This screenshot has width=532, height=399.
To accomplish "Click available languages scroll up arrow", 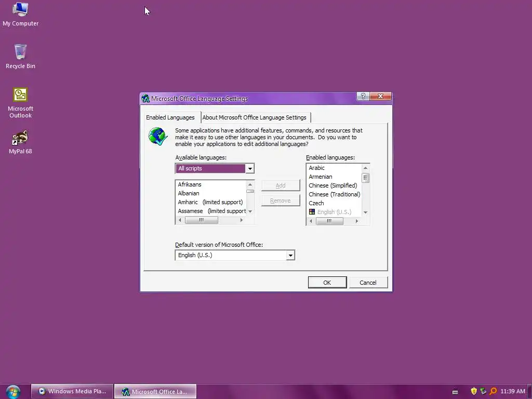I will pyautogui.click(x=250, y=184).
